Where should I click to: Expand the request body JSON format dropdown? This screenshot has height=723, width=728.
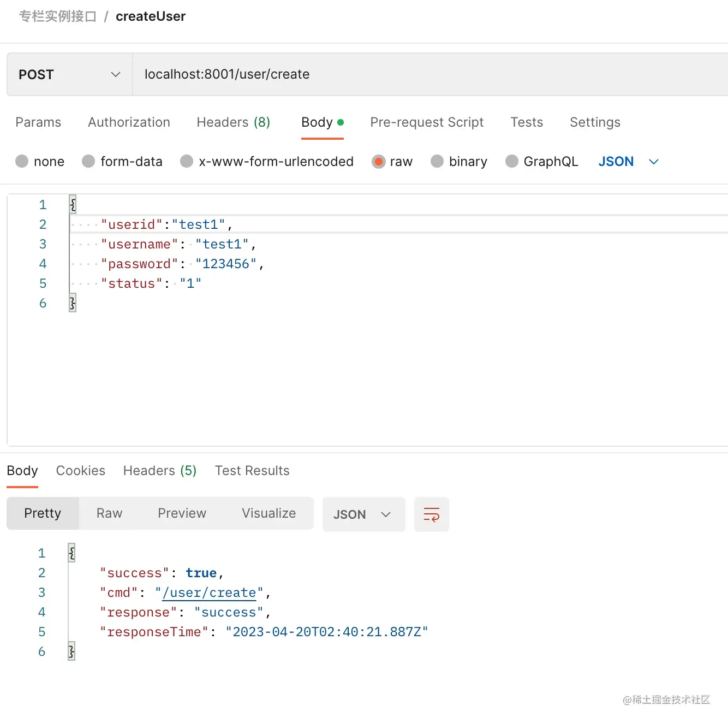pyautogui.click(x=629, y=162)
